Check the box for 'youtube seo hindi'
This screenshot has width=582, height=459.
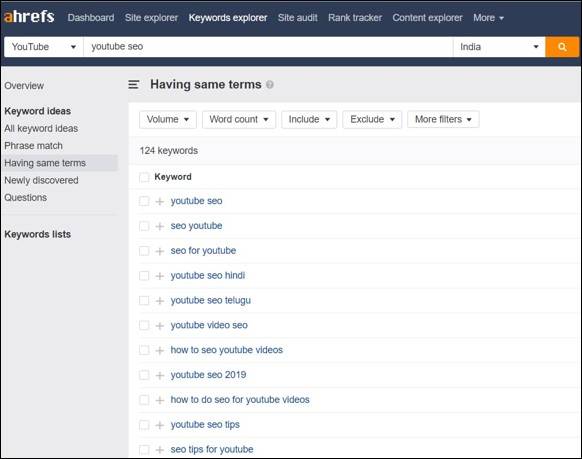tap(144, 276)
